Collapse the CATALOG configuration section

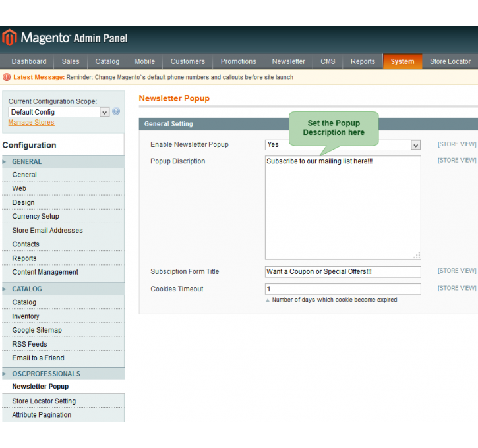tap(63, 289)
